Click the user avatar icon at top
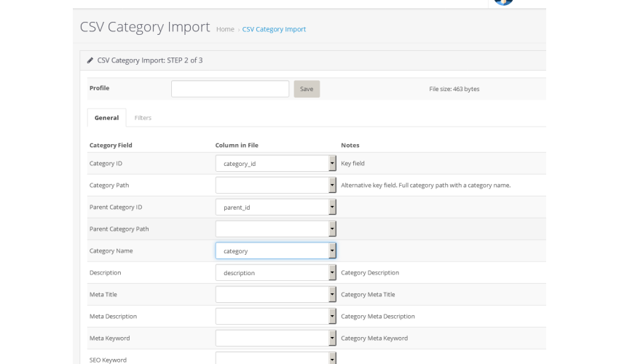619x364 pixels. point(503,2)
